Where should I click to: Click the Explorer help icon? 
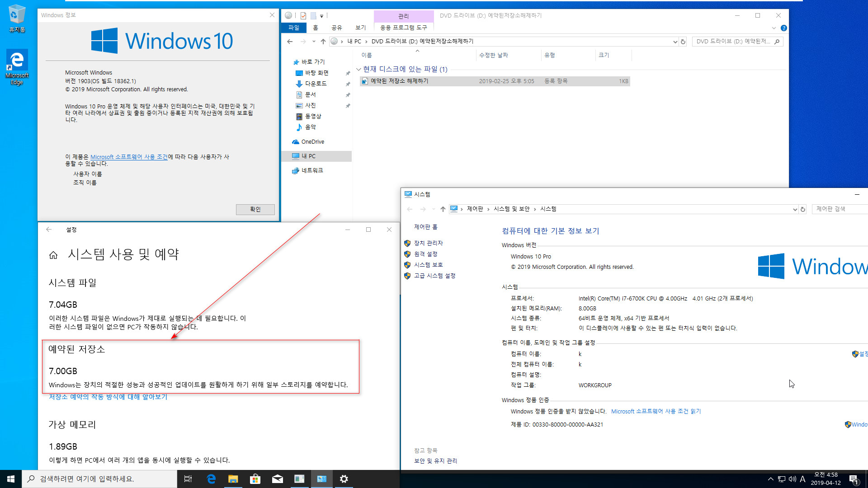tap(784, 28)
